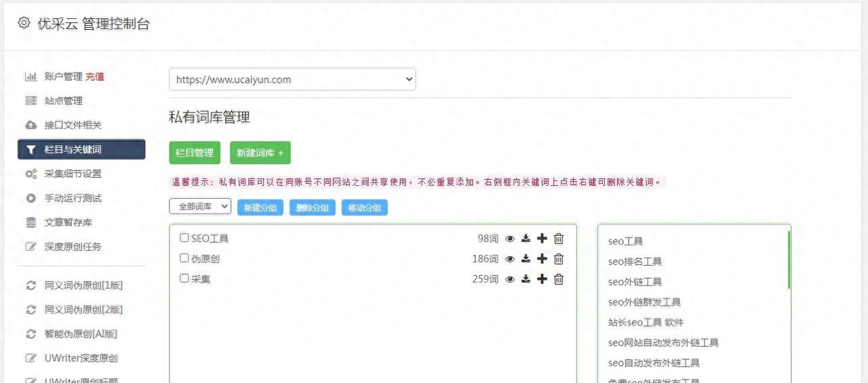Add keywords to 伪原创 with plus icon
The height and width of the screenshot is (383, 868).
[x=542, y=259]
